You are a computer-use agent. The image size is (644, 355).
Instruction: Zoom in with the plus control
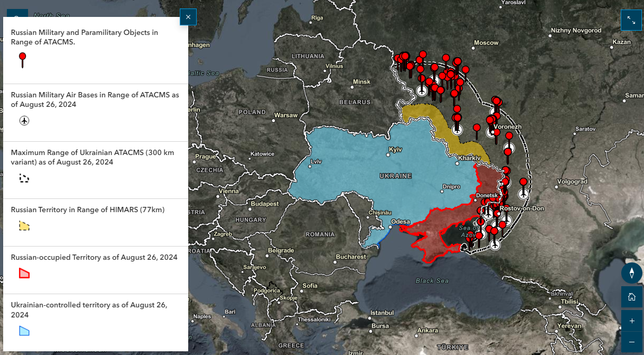631,321
